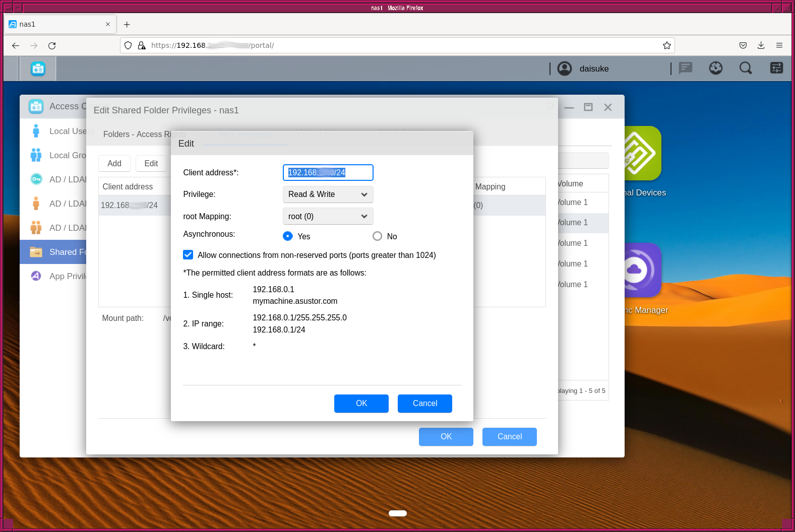Uncheck allow non-reserved ports connections
This screenshot has width=795, height=532.
pos(188,255)
